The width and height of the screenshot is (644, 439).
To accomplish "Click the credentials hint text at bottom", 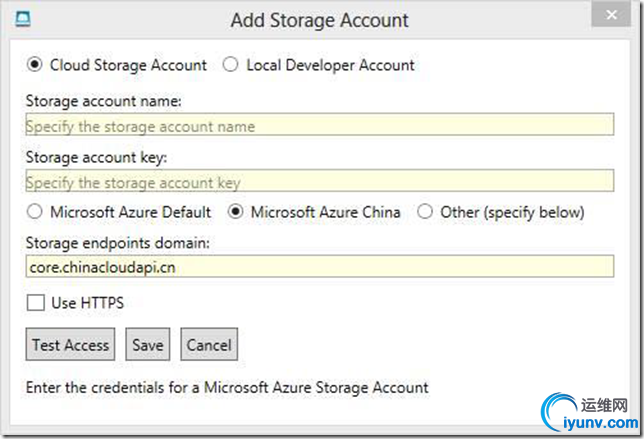I will coord(227,387).
